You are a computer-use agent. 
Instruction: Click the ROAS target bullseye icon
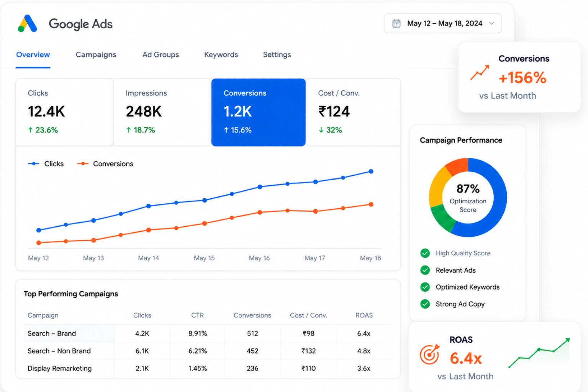[429, 354]
